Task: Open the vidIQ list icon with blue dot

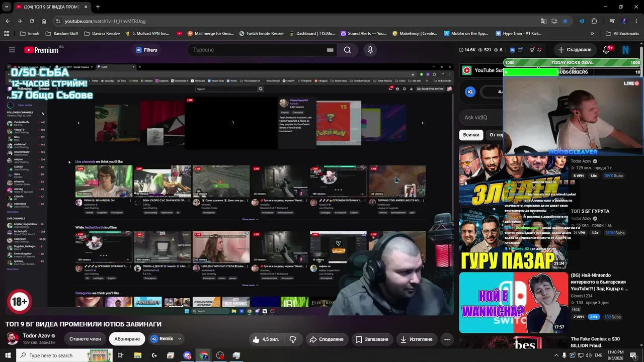Action: coord(521,50)
